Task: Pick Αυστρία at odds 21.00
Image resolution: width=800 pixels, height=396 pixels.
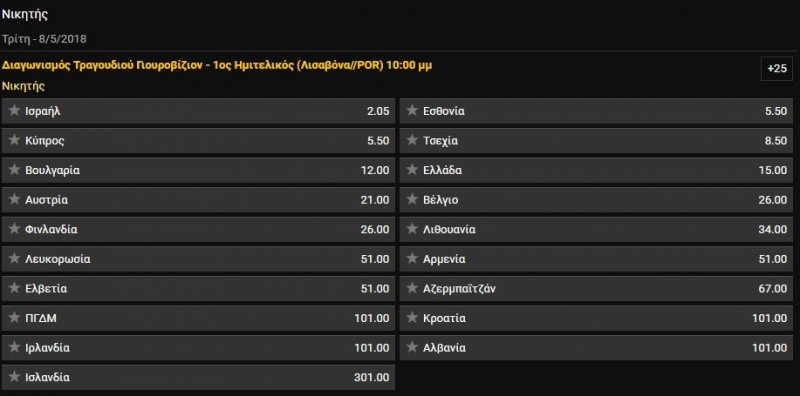Action: (198, 200)
